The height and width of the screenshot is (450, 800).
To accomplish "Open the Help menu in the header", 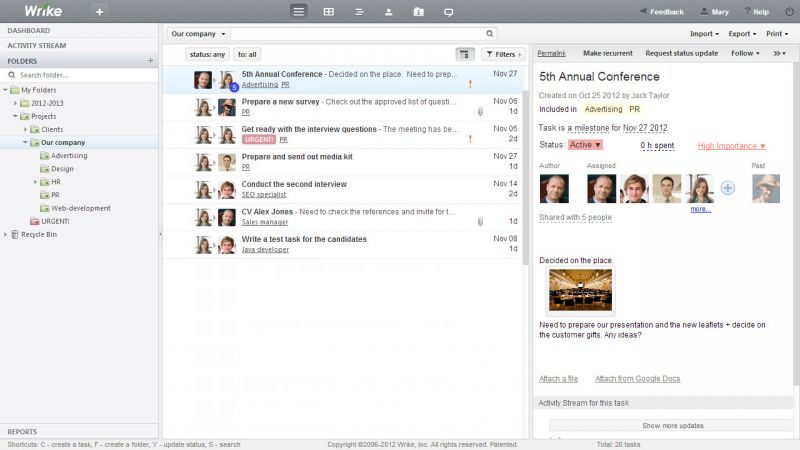I will coord(756,11).
